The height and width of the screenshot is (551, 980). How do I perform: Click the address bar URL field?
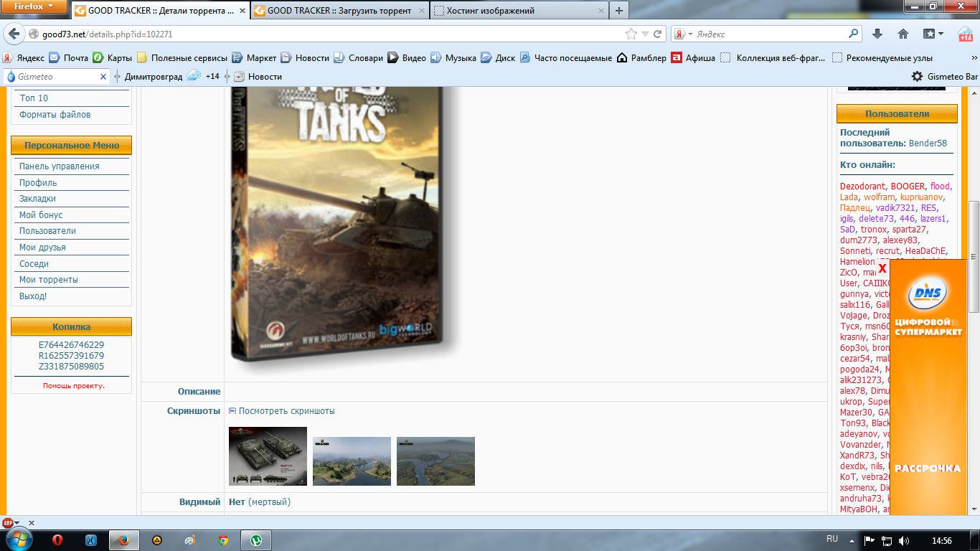tap(323, 34)
